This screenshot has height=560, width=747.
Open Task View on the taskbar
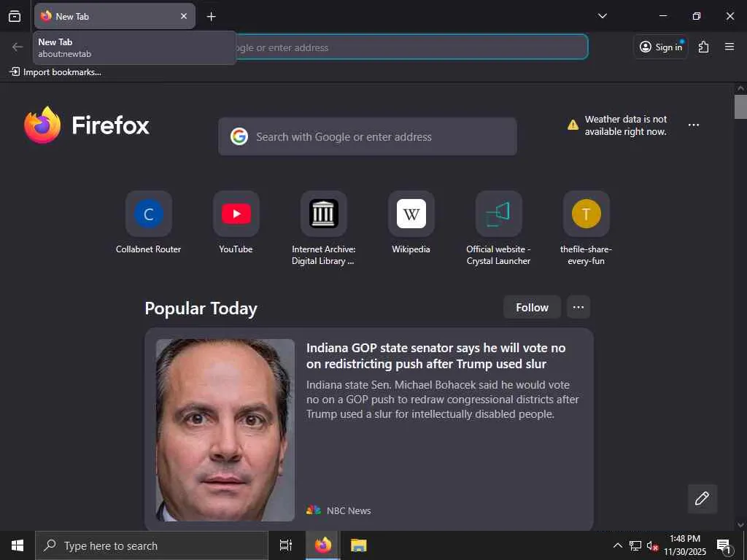point(286,545)
